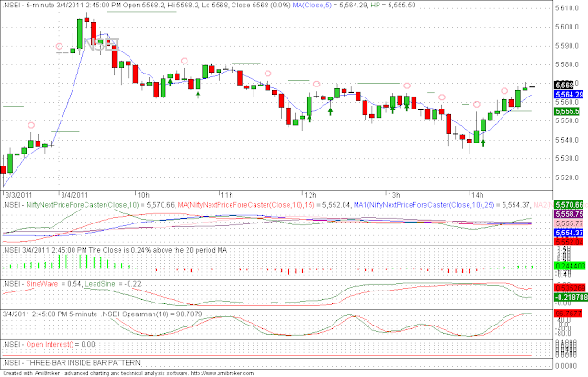The width and height of the screenshot is (588, 377).
Task: Click the 5,550.0 price axis label
Action: tap(568, 120)
